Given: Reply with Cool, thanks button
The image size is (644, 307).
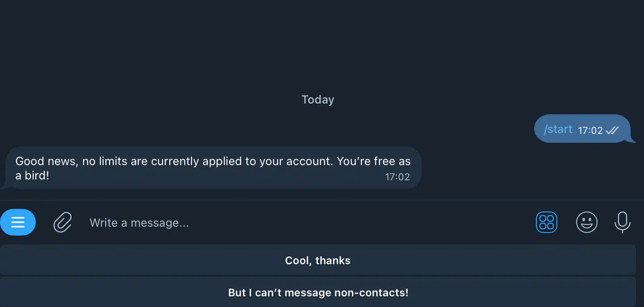Looking at the screenshot, I should coord(318,260).
